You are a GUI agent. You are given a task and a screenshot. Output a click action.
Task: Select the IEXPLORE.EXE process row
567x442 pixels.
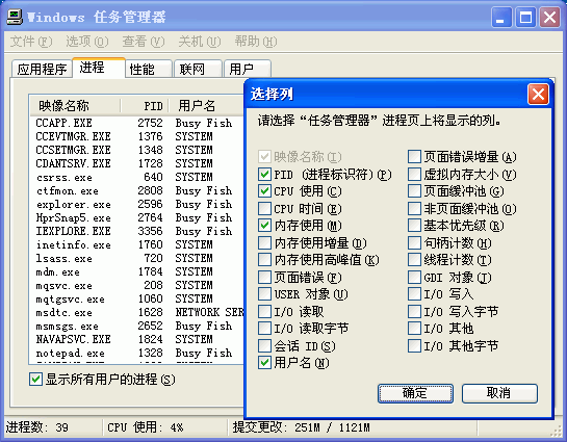tap(137, 231)
